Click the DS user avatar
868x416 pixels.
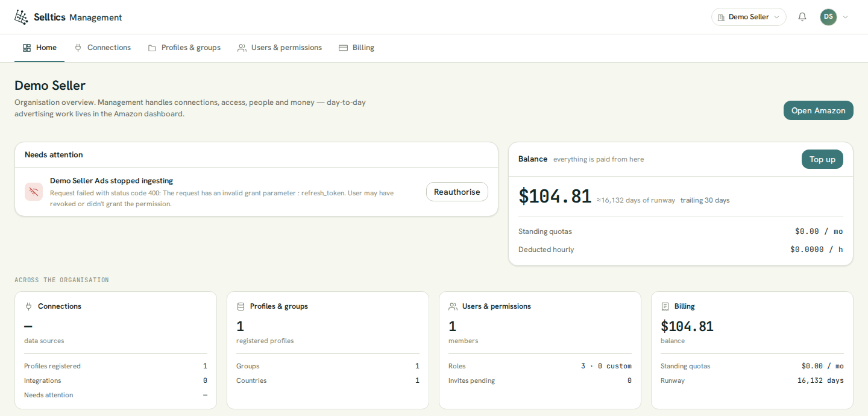(828, 17)
